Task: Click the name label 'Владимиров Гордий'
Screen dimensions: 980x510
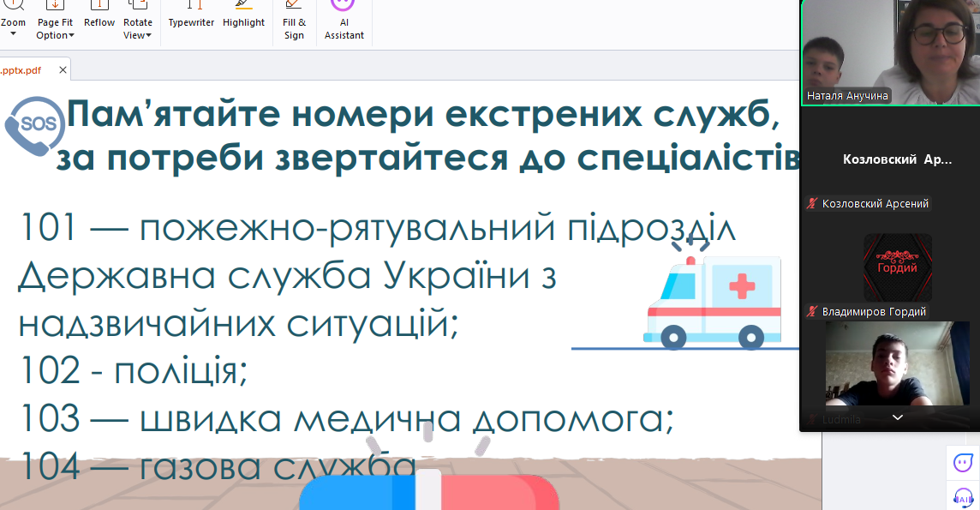Action: 874,311
